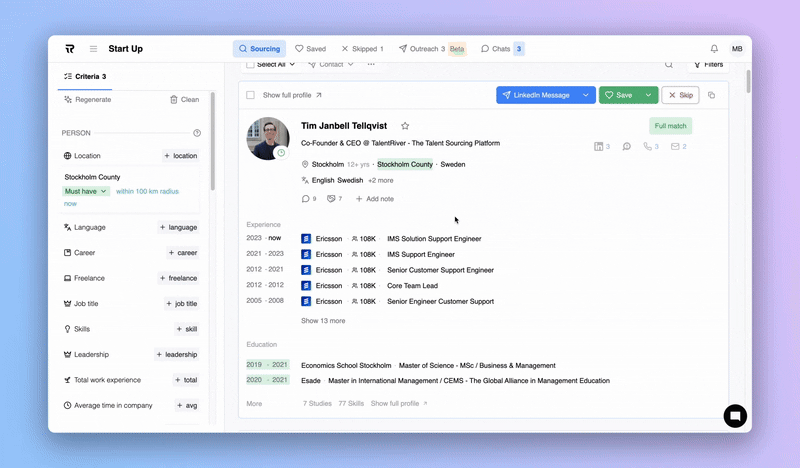
Task: Add a location criterion
Action: pyautogui.click(x=181, y=156)
